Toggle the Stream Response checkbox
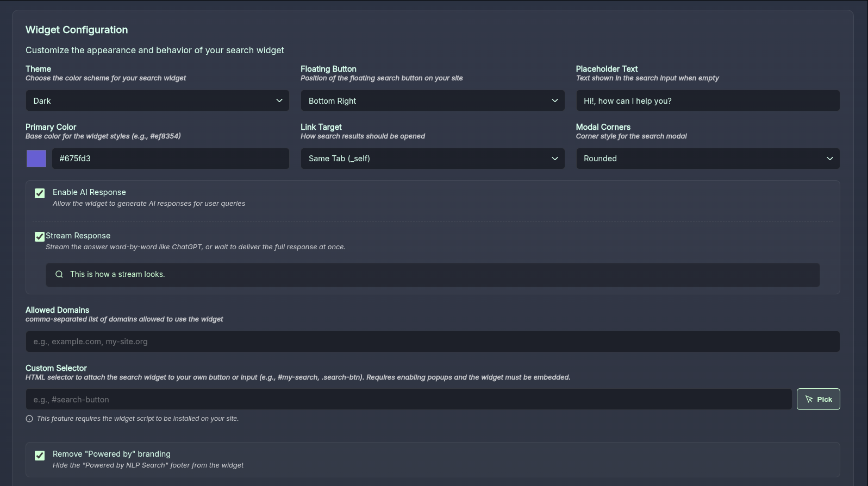The width and height of the screenshot is (868, 486). [x=40, y=237]
